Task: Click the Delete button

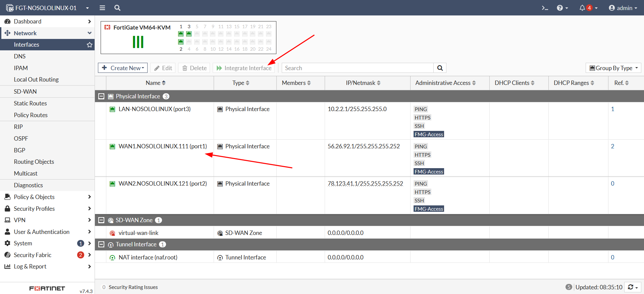Action: click(x=194, y=68)
